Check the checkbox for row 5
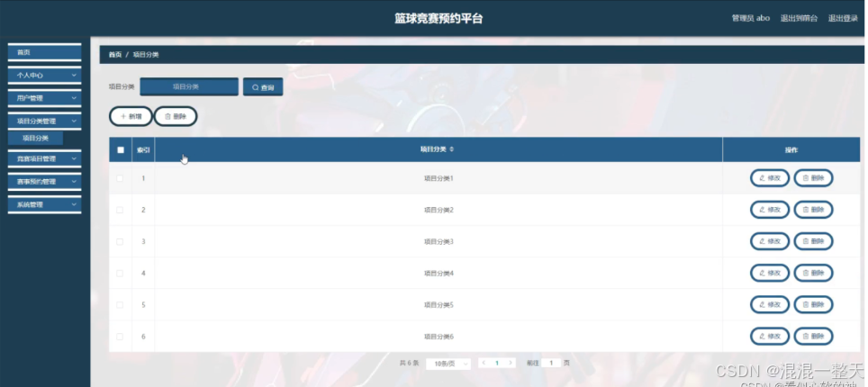868x387 pixels. click(x=120, y=304)
